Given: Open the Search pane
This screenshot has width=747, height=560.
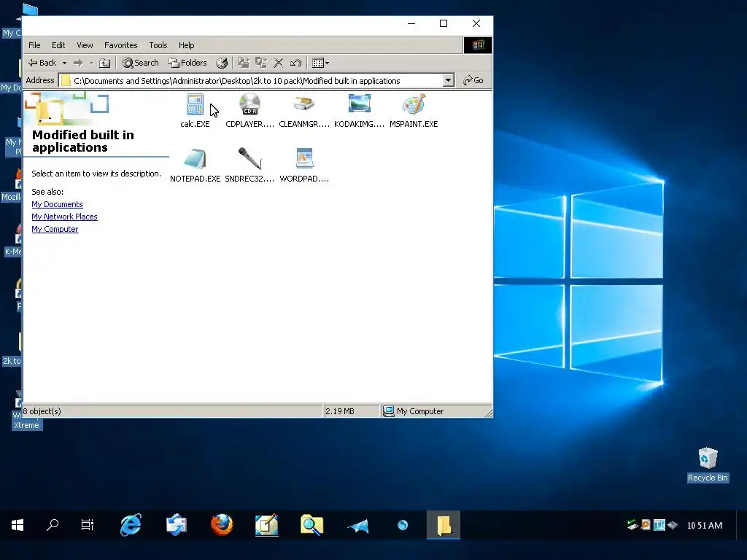Looking at the screenshot, I should pyautogui.click(x=140, y=63).
